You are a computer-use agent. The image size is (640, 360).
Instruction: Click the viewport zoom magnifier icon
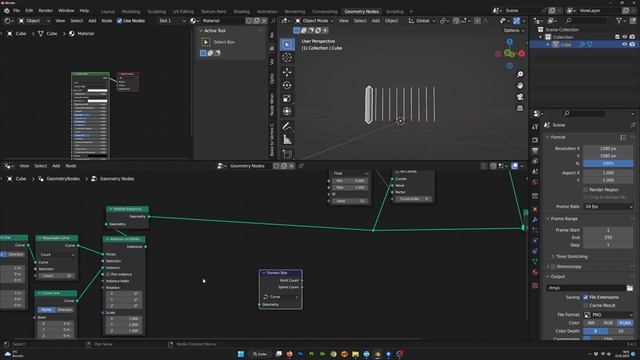pos(520,74)
